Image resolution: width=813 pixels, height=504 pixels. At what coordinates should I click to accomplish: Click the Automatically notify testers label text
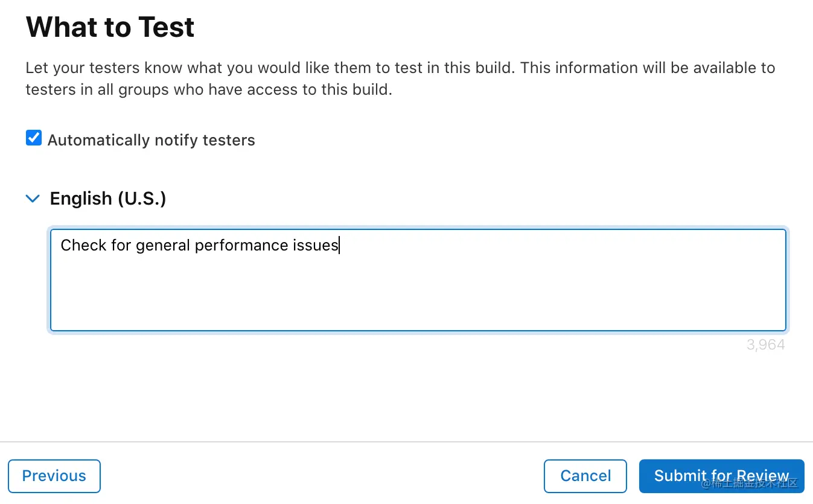tap(151, 140)
